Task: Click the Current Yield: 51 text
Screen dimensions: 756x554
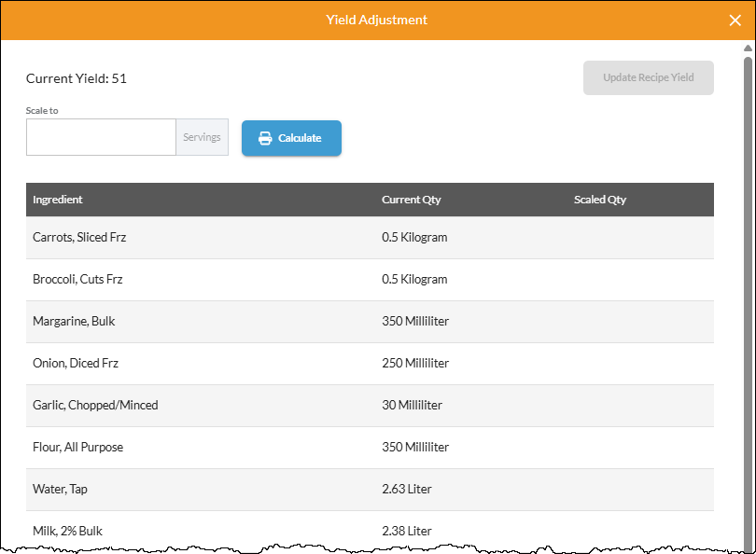Action: point(77,78)
